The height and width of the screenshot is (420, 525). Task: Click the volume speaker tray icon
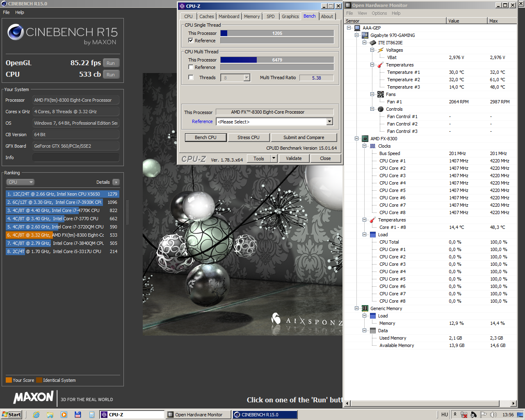tap(493, 415)
